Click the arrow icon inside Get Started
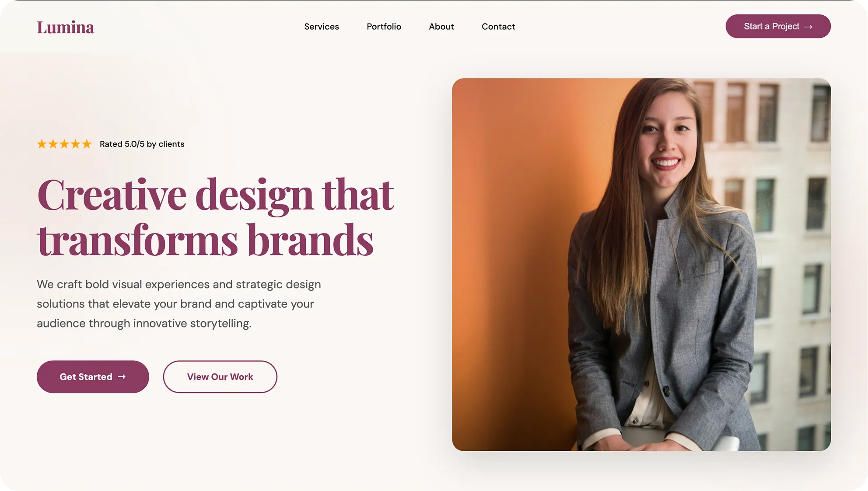The width and height of the screenshot is (868, 491). pyautogui.click(x=122, y=376)
